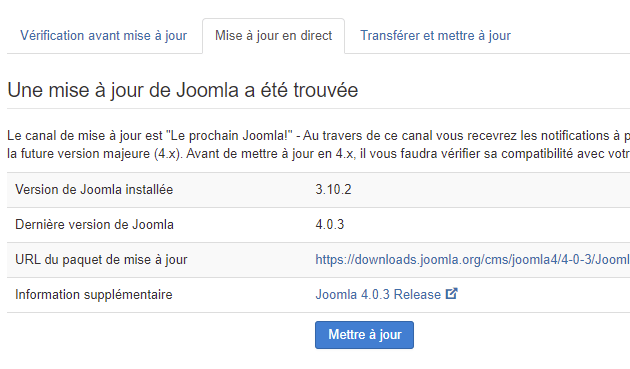Select the Mise à jour en direct tab

(x=274, y=36)
